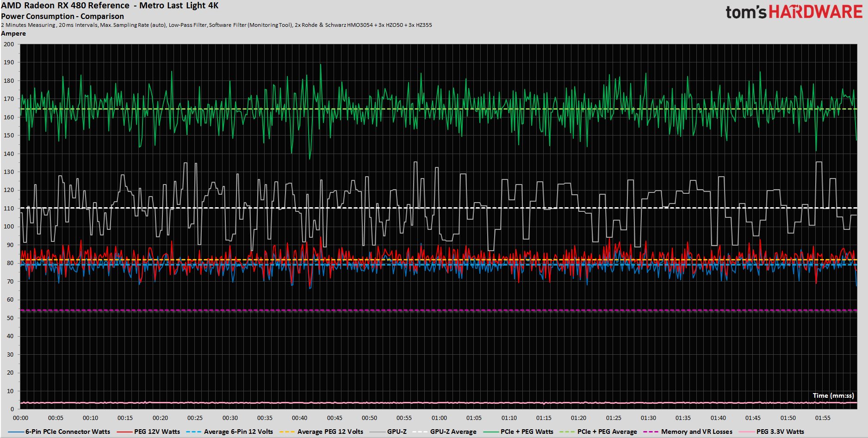Click the '200' label on the vertical axis
This screenshot has width=868, height=438.
point(9,44)
